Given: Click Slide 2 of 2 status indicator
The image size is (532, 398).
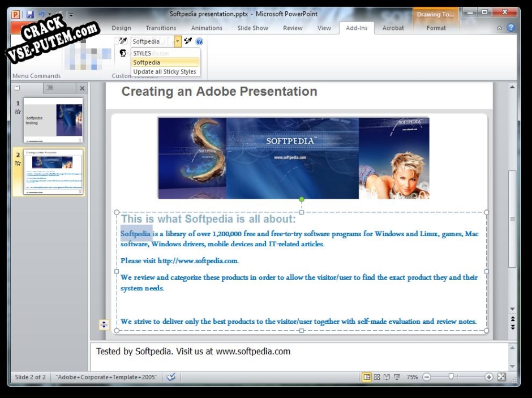Looking at the screenshot, I should 30,377.
